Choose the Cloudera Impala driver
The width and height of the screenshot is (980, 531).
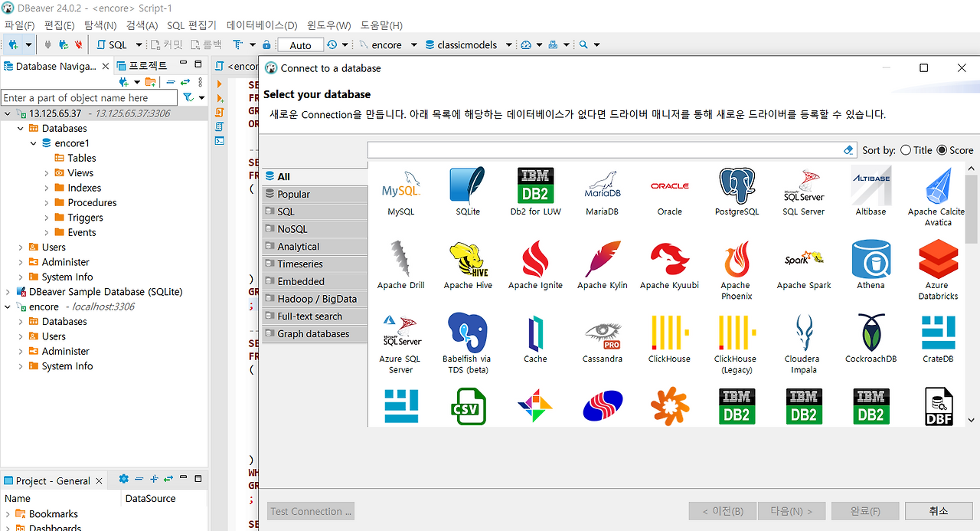[803, 344]
